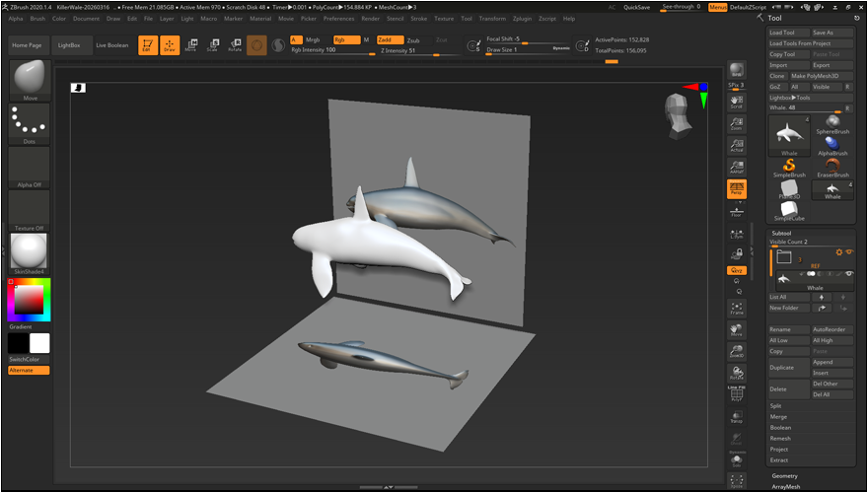
Task: Toggle Perspective view mode
Action: (736, 187)
